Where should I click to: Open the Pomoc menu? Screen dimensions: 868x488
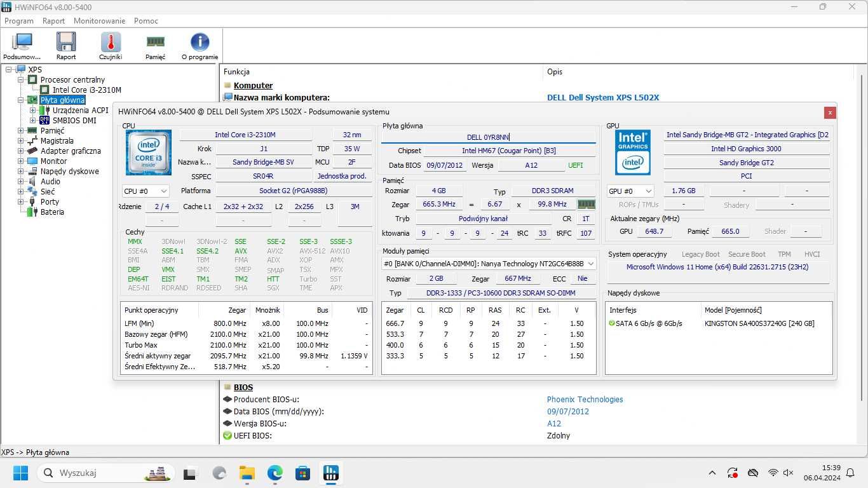[146, 21]
